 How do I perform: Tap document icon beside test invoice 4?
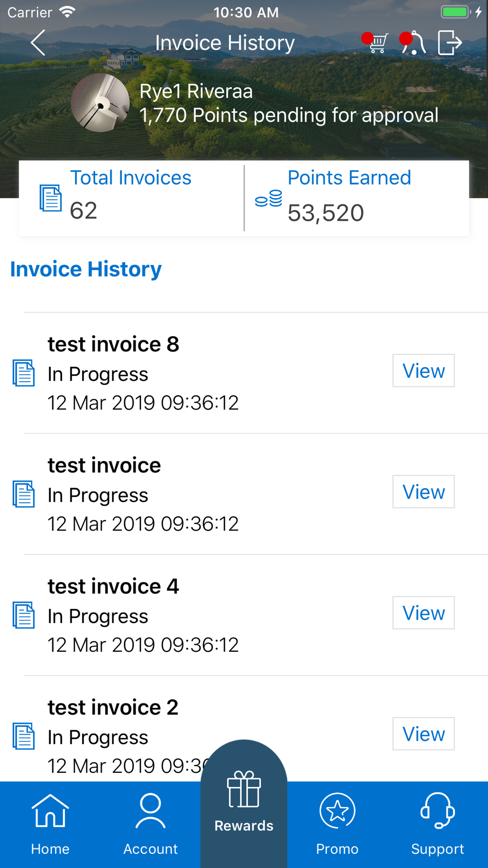[x=23, y=615]
